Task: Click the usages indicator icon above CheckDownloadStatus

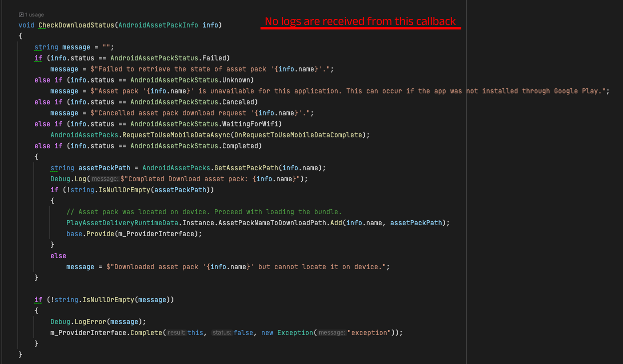Action: 21,14
